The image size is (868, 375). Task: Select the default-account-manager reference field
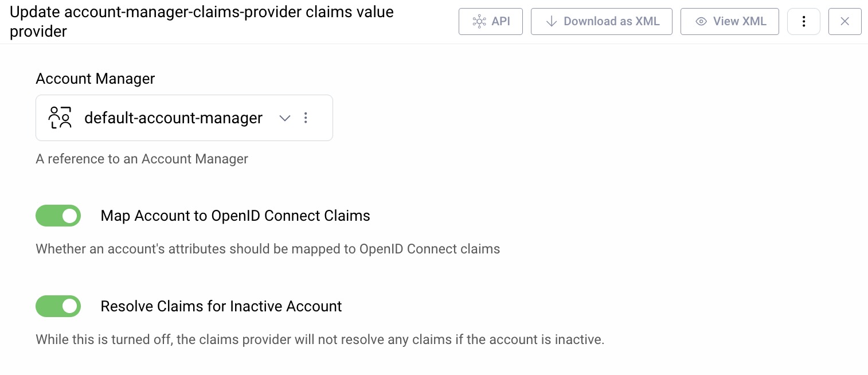(173, 118)
